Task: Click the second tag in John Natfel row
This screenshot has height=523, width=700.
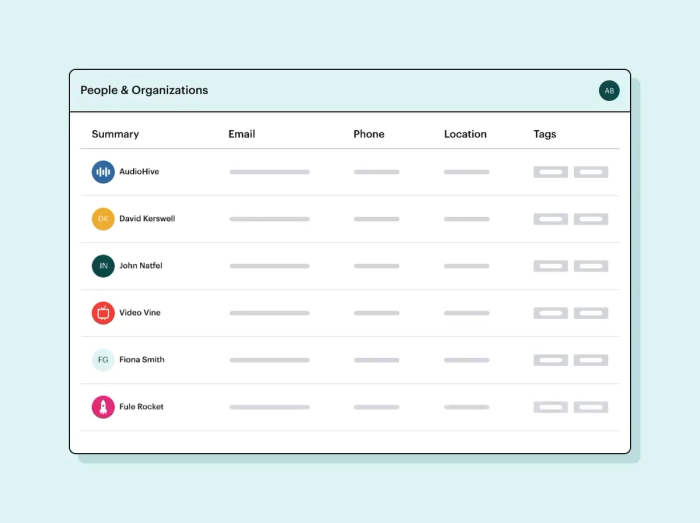Action: pos(591,266)
